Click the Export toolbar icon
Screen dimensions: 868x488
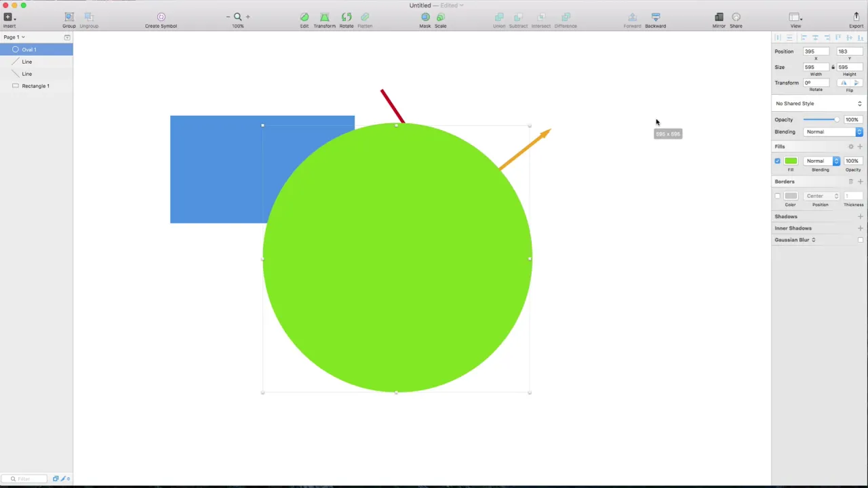tap(856, 17)
